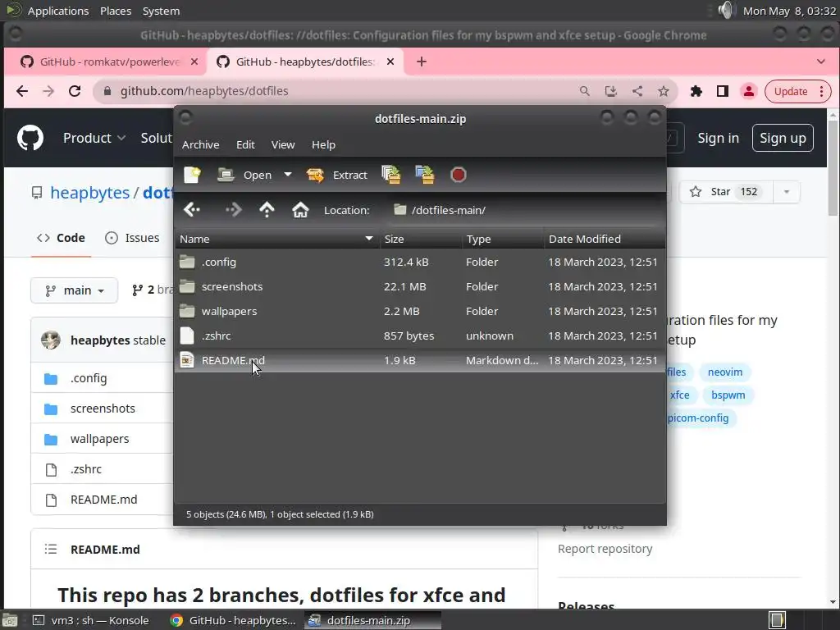The width and height of the screenshot is (840, 630).
Task: Click the neovim topic tag
Action: pyautogui.click(x=725, y=372)
